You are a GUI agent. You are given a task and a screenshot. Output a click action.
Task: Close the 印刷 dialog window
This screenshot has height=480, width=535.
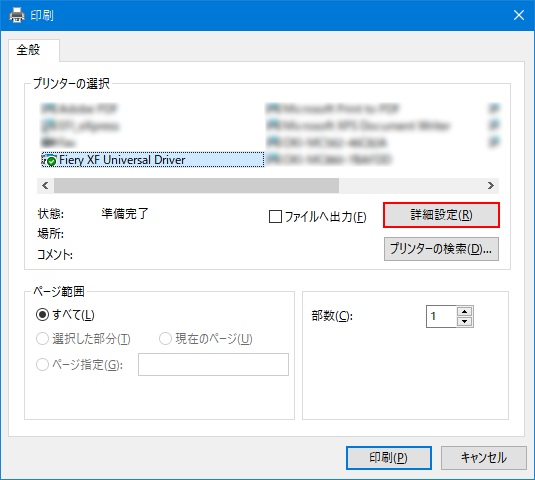(519, 15)
